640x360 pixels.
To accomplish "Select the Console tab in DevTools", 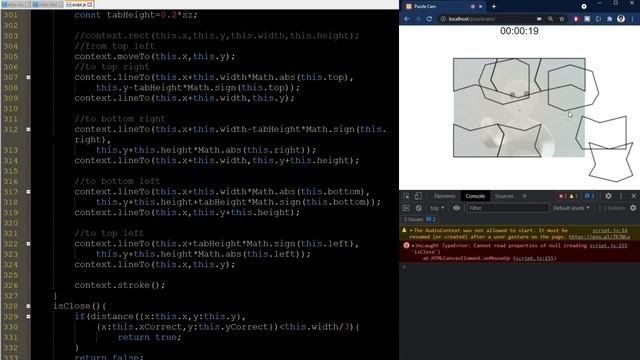I will coord(475,196).
